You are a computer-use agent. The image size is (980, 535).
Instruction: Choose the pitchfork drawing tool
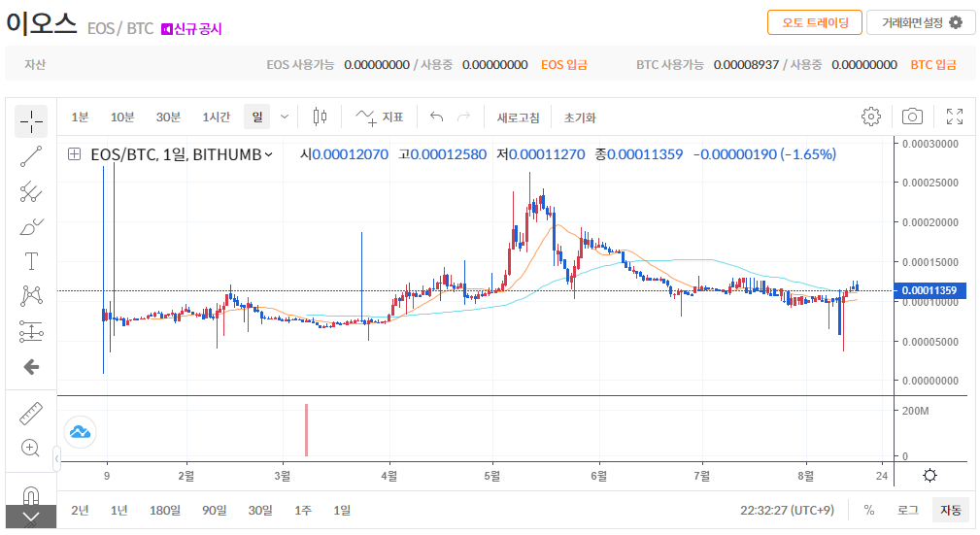coord(31,192)
